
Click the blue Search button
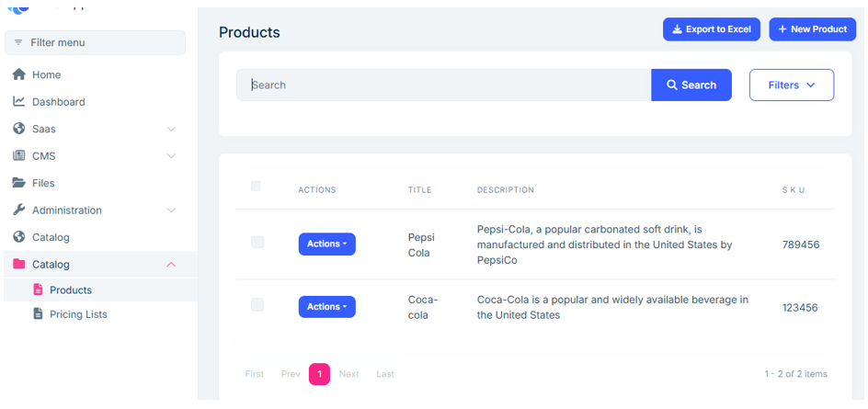pos(691,85)
